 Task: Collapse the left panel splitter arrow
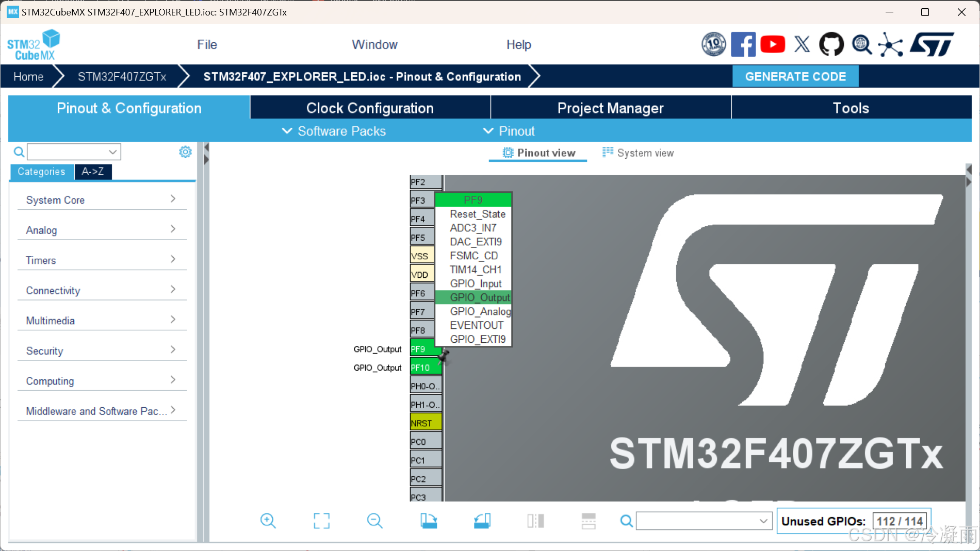pos(206,147)
